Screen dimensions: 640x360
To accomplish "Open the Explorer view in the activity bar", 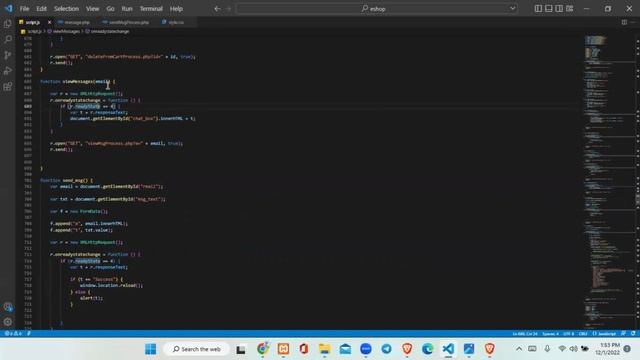I will 7,24.
